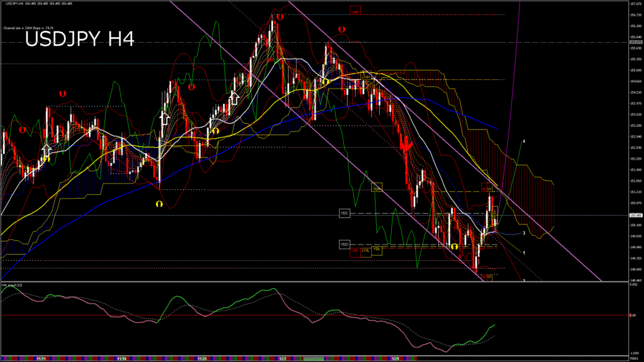Image resolution: width=644 pixels, height=362 pixels.
Task: Click red reversal marker above the chart's highest peak
Action: tap(279, 17)
